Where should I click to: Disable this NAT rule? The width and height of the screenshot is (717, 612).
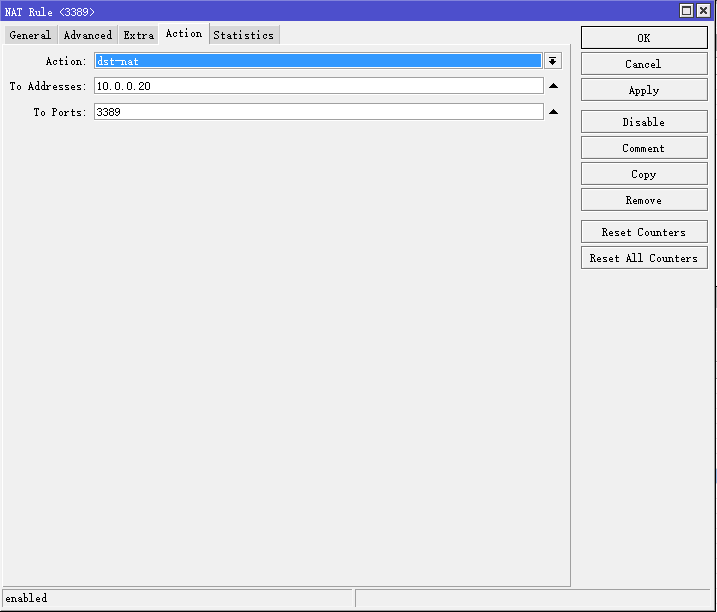click(x=643, y=122)
